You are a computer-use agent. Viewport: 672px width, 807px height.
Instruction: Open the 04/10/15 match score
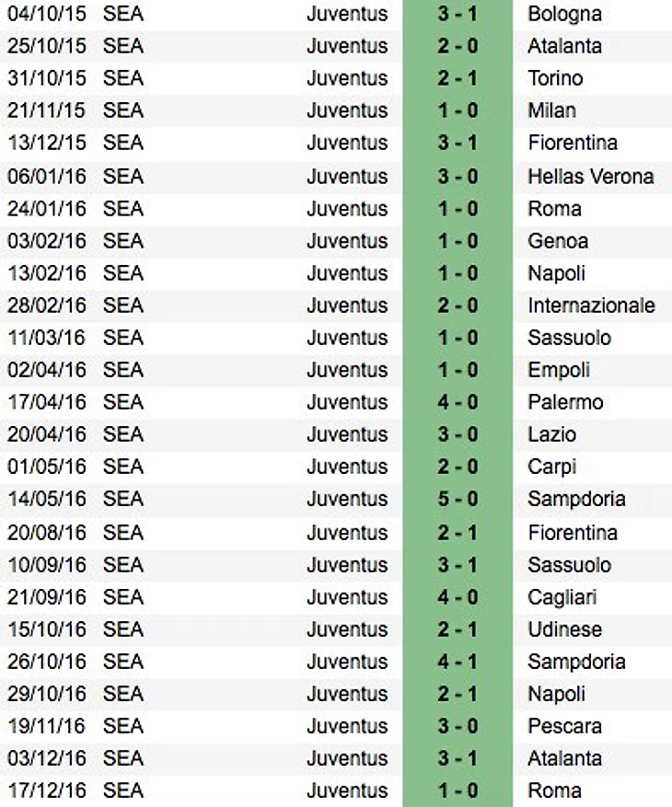(x=458, y=14)
